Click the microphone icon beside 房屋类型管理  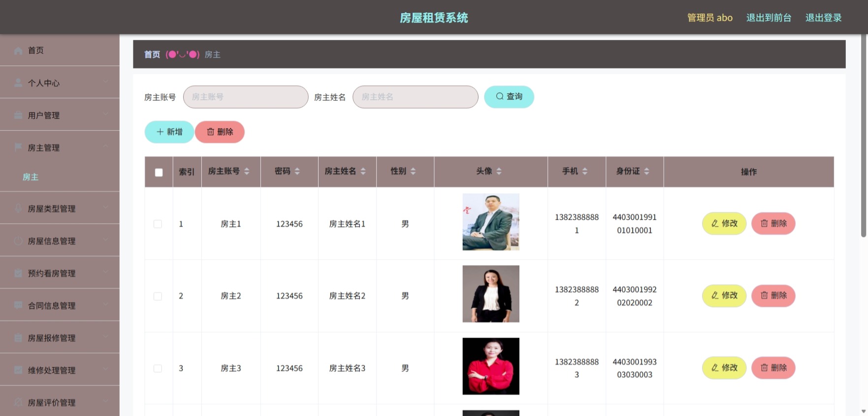coord(18,208)
